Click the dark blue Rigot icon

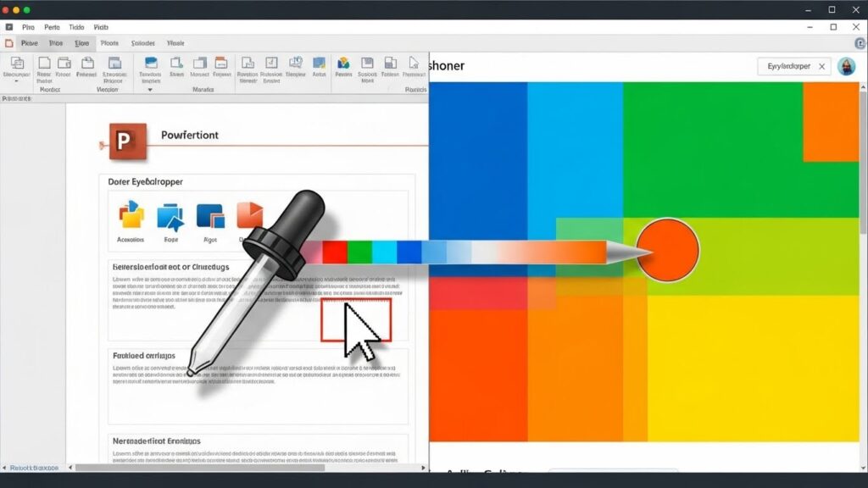pyautogui.click(x=209, y=216)
